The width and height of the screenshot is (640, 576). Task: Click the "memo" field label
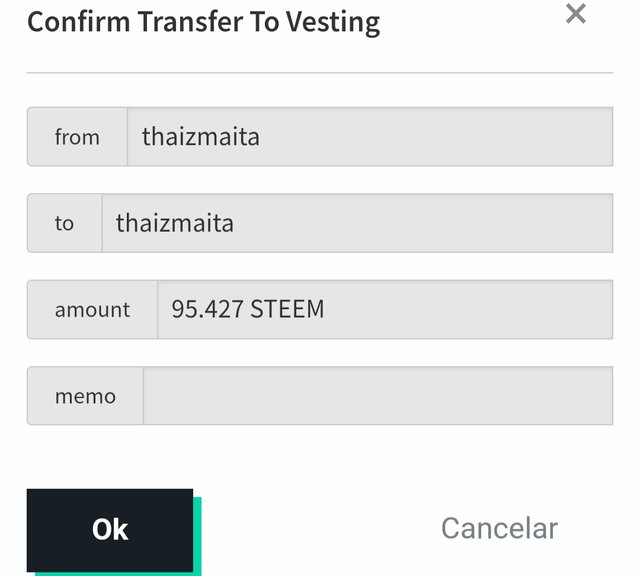(85, 396)
